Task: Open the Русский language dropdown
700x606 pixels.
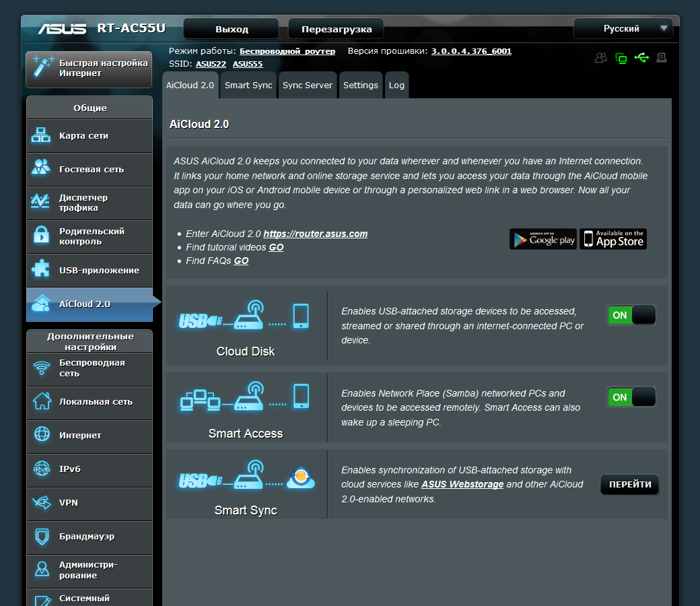Action: tap(623, 28)
